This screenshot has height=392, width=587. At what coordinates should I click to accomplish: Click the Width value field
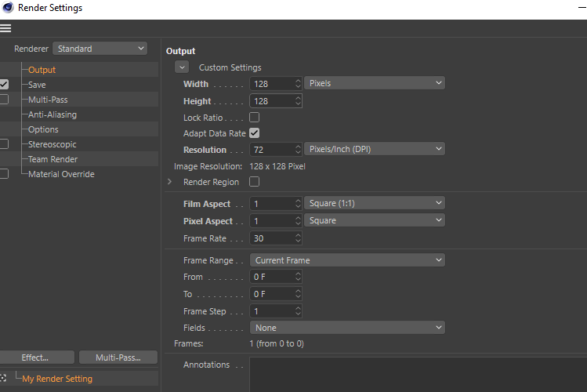[272, 84]
